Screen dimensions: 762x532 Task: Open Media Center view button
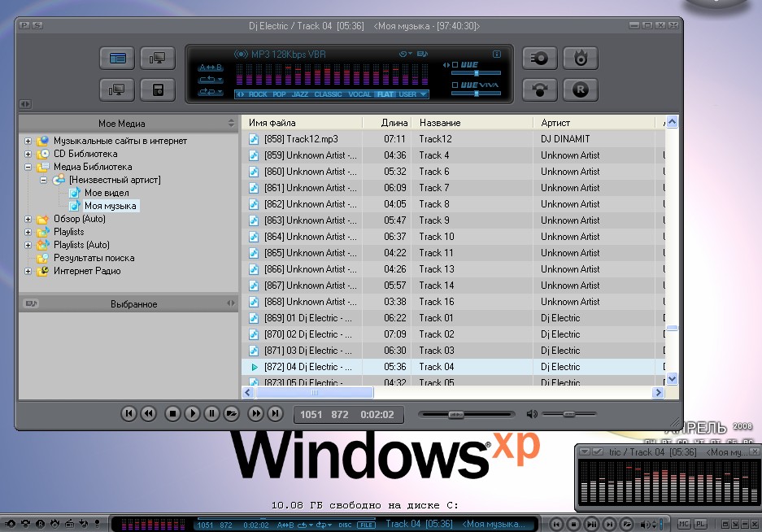(117, 59)
